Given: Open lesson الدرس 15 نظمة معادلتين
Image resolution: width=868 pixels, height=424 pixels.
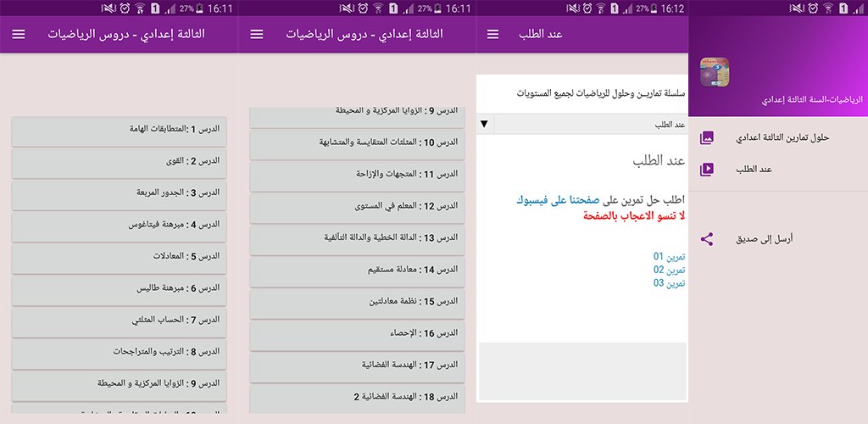Looking at the screenshot, I should coord(358,304).
